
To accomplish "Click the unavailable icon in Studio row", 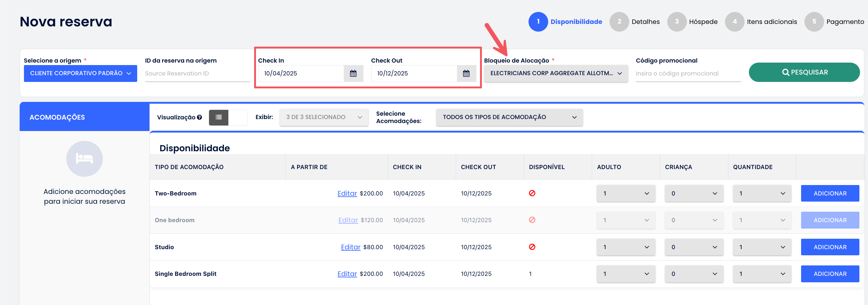I will tap(532, 247).
